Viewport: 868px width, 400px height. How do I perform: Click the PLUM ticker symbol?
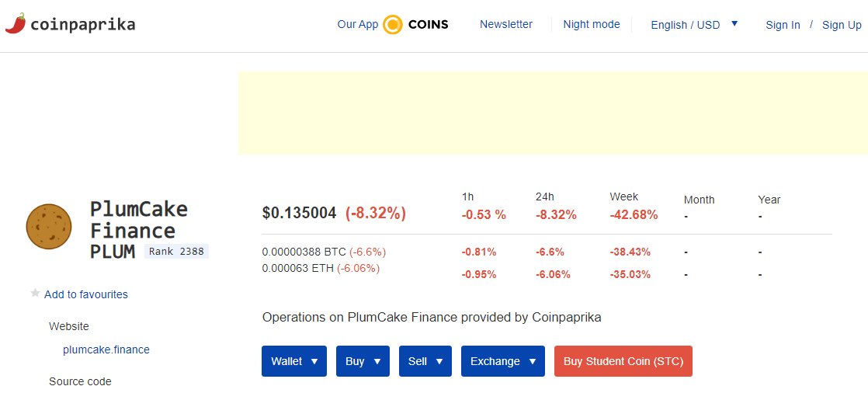[x=113, y=251]
